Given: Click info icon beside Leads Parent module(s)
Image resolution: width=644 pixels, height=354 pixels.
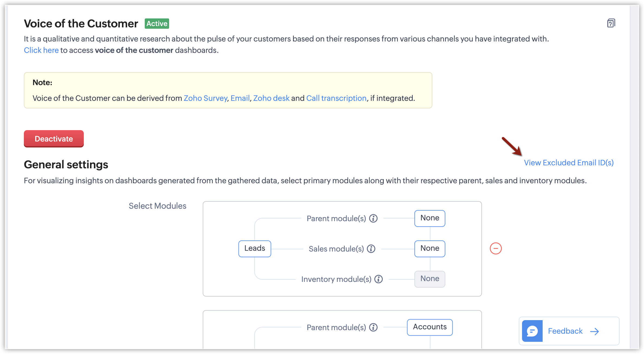Looking at the screenshot, I should (x=373, y=218).
